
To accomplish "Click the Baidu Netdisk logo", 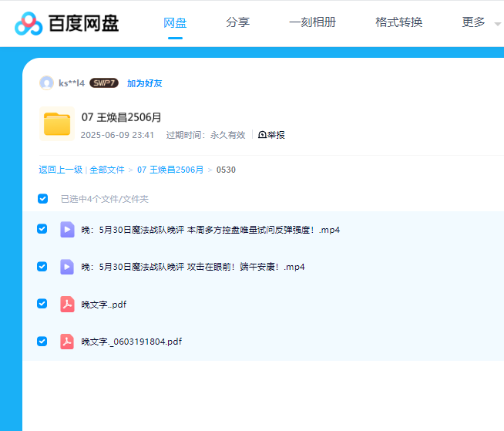I will tap(67, 23).
